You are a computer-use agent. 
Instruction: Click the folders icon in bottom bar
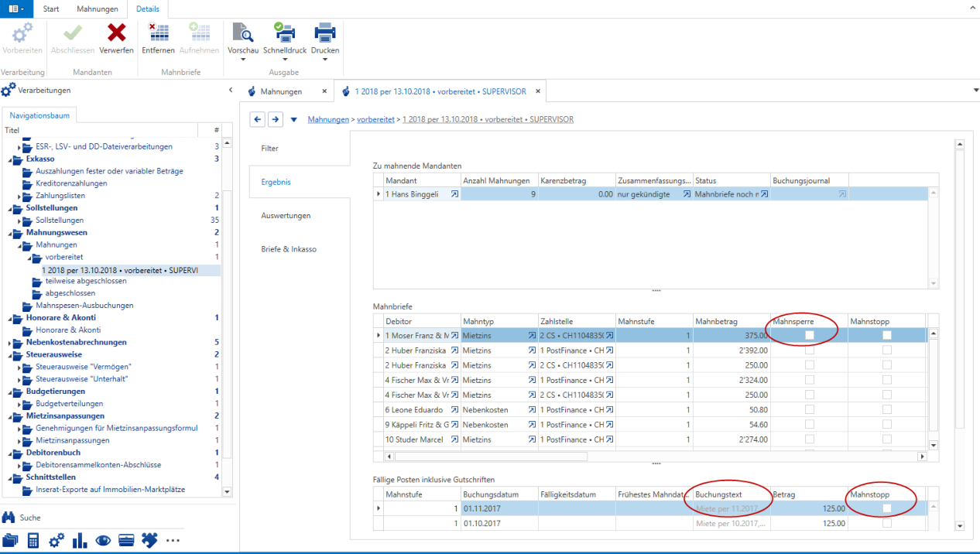coord(11,541)
